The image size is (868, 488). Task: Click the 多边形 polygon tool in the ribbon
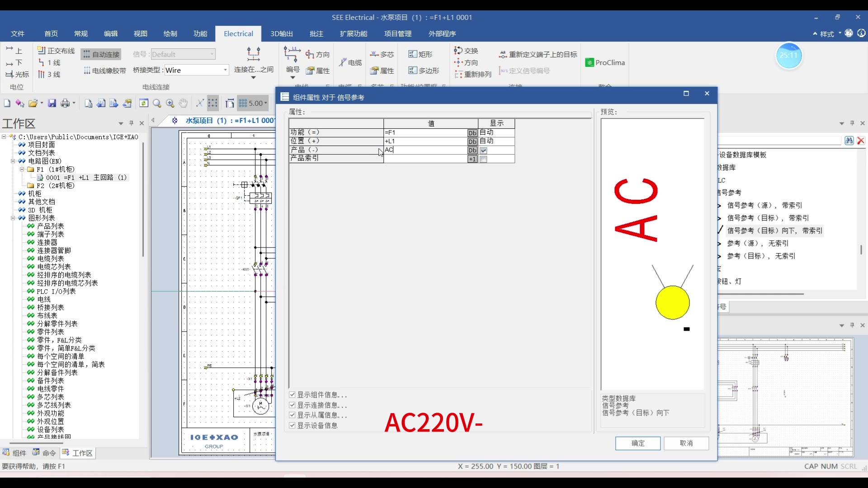424,70
